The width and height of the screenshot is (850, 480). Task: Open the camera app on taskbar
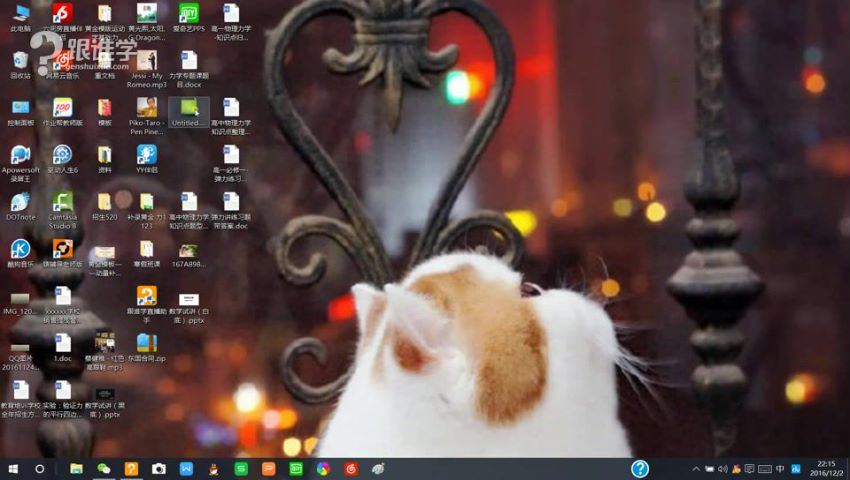[159, 469]
